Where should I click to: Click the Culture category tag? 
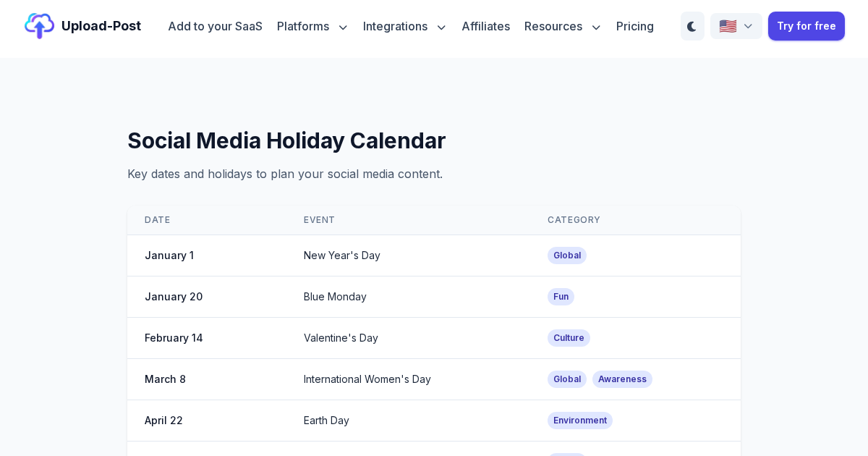coord(569,338)
